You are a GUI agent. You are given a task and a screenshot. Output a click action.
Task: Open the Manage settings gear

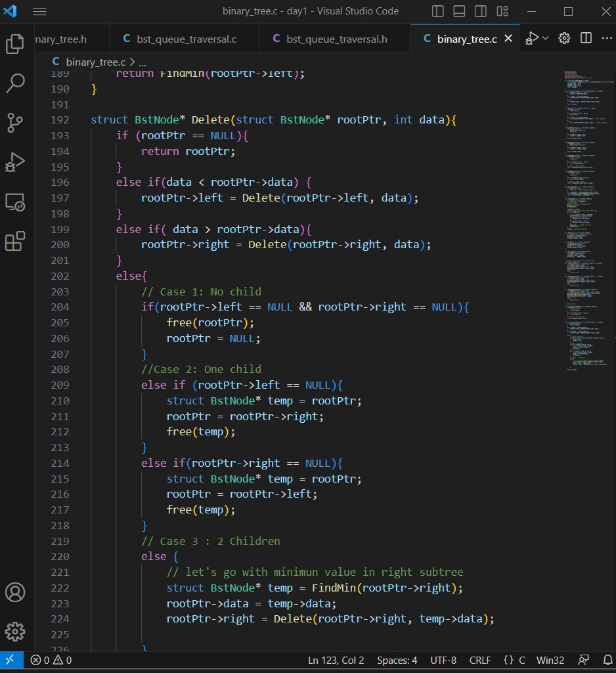(16, 632)
